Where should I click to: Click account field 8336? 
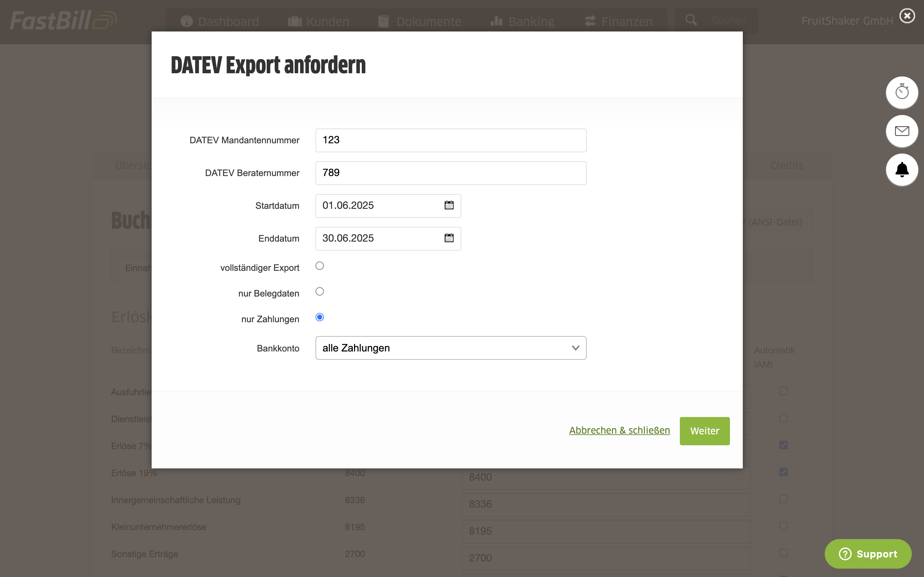pyautogui.click(x=606, y=504)
